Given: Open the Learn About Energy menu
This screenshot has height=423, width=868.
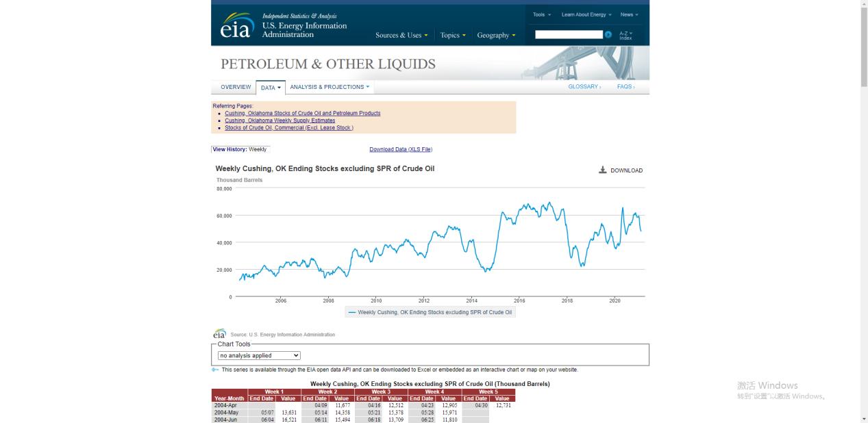Looking at the screenshot, I should pos(586,15).
